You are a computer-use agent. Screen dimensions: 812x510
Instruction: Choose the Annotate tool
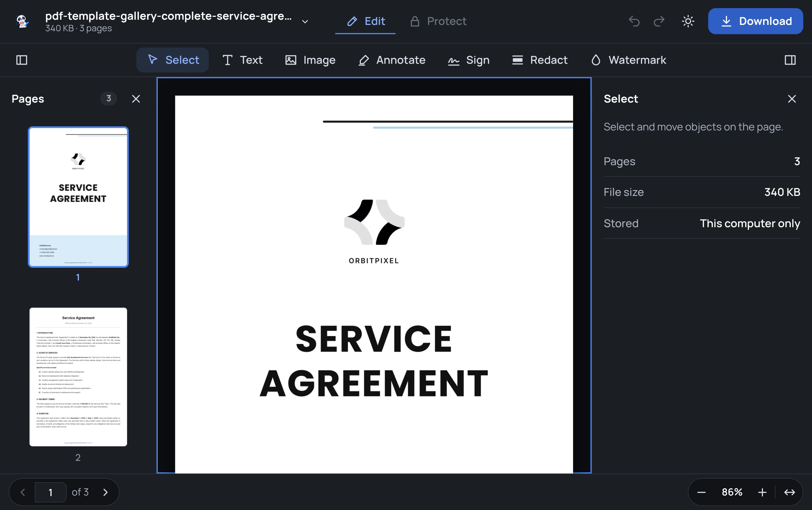pyautogui.click(x=391, y=60)
